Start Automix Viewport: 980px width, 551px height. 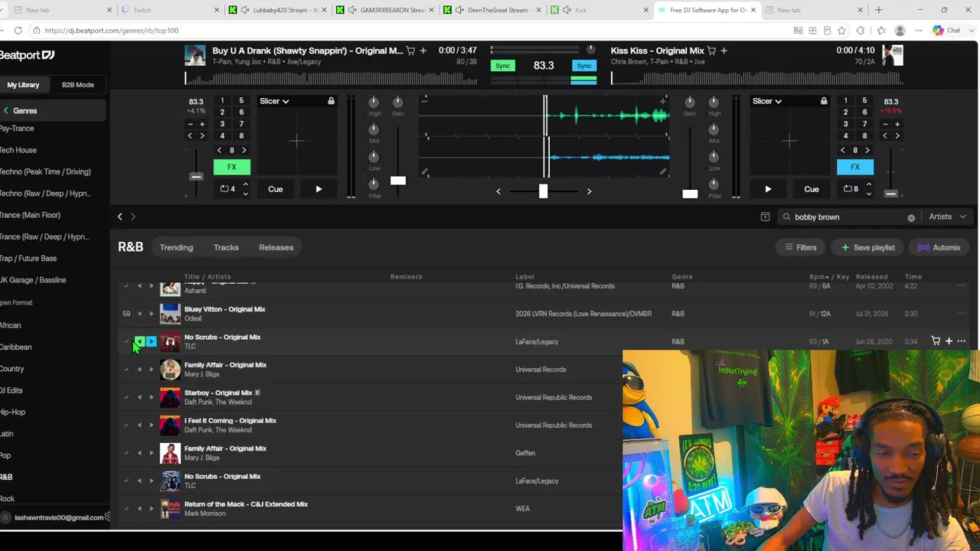click(x=939, y=247)
